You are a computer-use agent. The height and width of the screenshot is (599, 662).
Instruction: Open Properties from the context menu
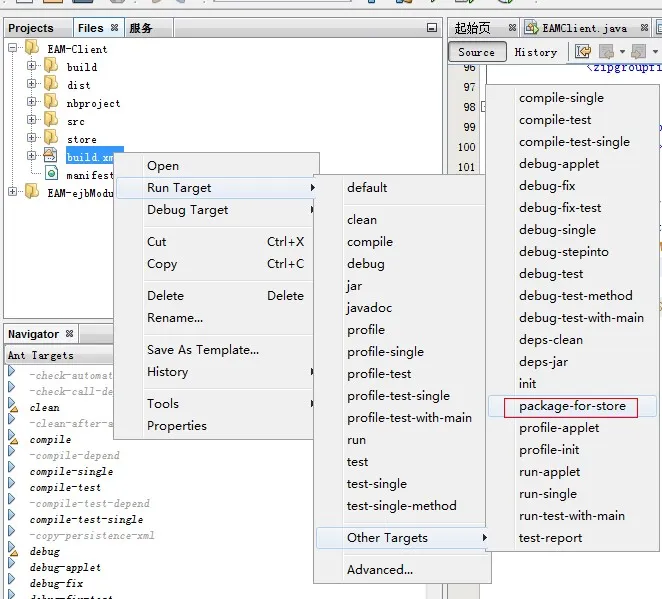click(177, 426)
